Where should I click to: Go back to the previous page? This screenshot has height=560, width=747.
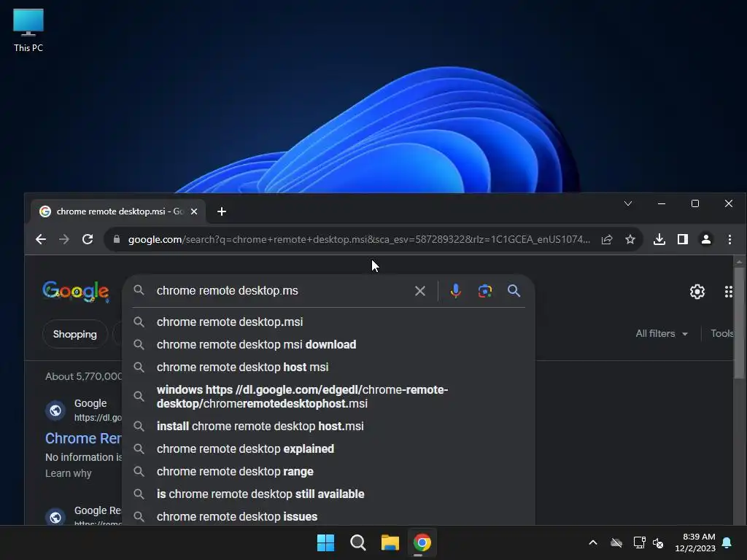point(41,239)
